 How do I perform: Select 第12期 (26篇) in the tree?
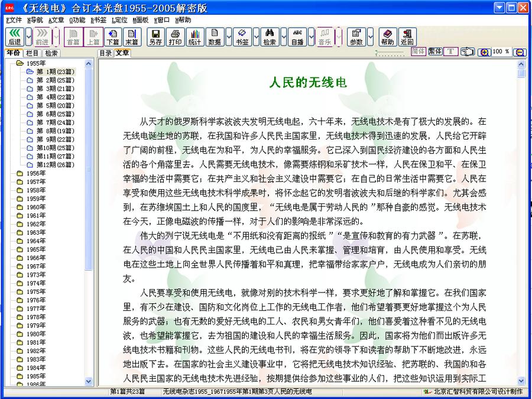tap(56, 165)
